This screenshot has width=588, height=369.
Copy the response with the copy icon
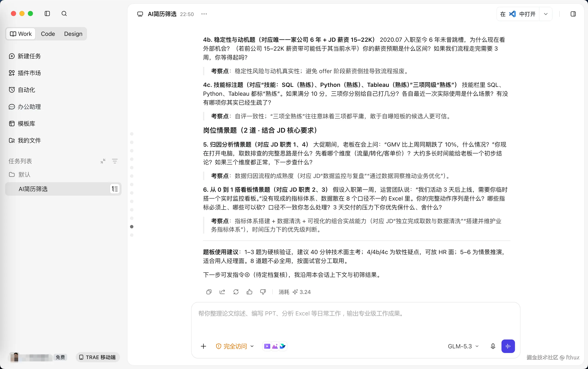tap(209, 292)
